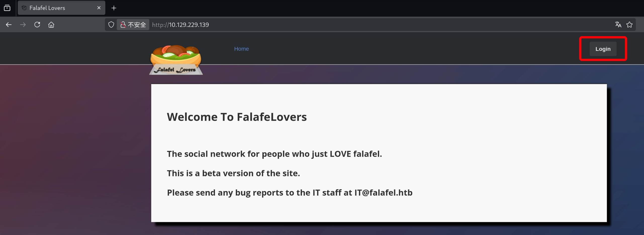Viewport: 644px width, 235px height.
Task: Open the Firefox View tab list icon
Action: (7, 8)
